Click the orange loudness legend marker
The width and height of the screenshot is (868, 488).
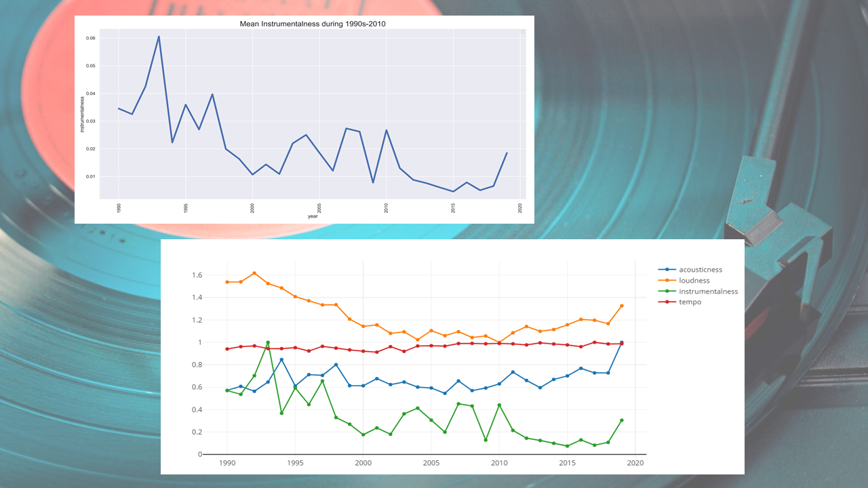669,280
